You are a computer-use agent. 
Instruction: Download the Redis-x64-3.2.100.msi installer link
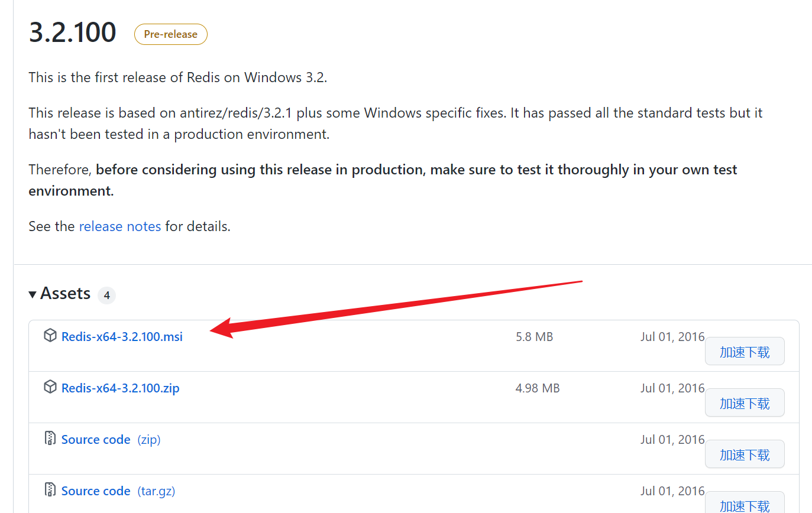coord(122,337)
